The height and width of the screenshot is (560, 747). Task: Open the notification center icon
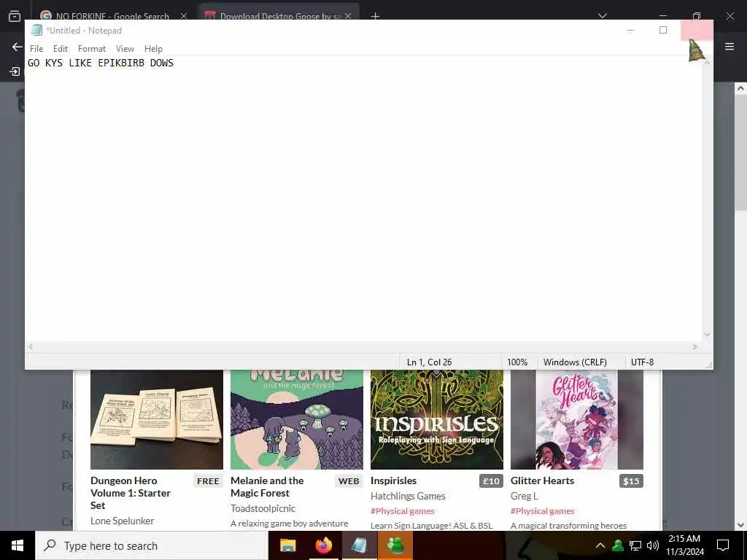point(723,545)
